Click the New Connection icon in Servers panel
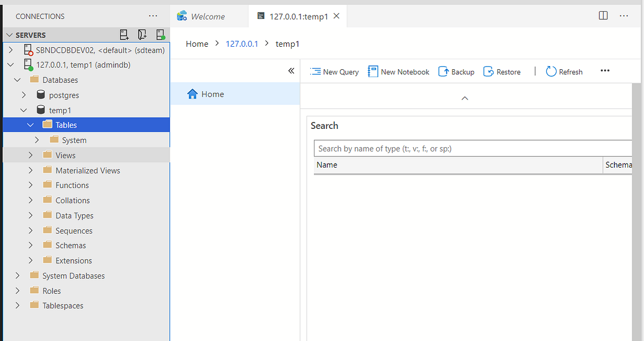The height and width of the screenshot is (341, 644). [124, 34]
